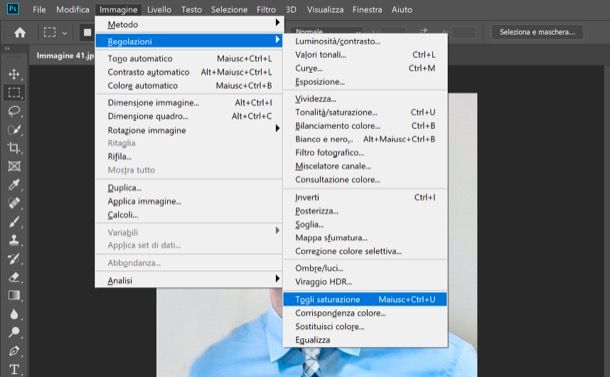
Task: Click the new selection mode icon
Action: [87, 33]
